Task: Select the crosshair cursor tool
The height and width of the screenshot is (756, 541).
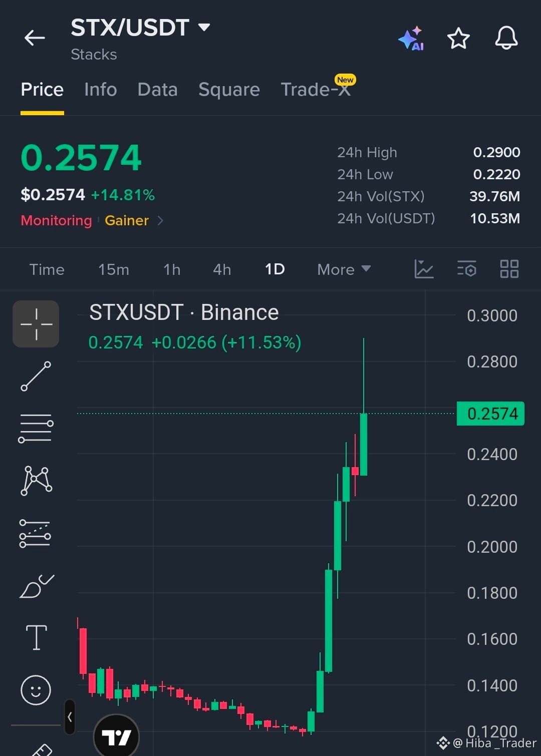Action: 36,324
